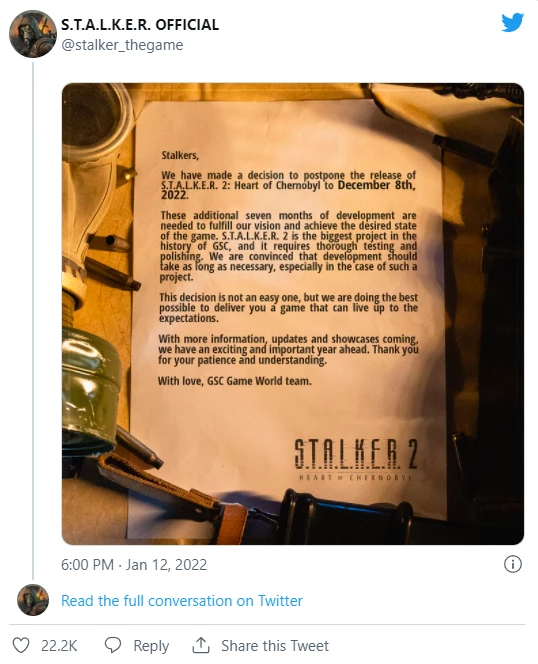Open the @stalker_thegame handle
This screenshot has height=664, width=538.
coord(122,45)
